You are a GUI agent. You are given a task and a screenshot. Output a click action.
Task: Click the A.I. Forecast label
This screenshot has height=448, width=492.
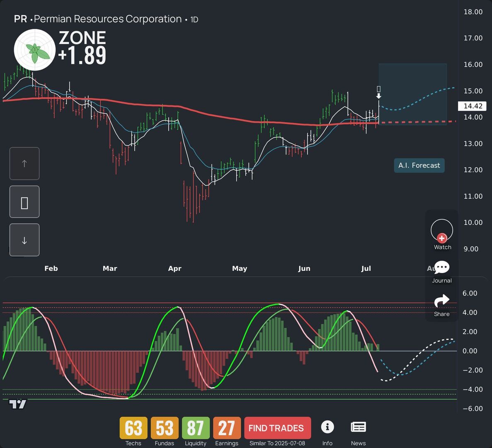click(419, 166)
